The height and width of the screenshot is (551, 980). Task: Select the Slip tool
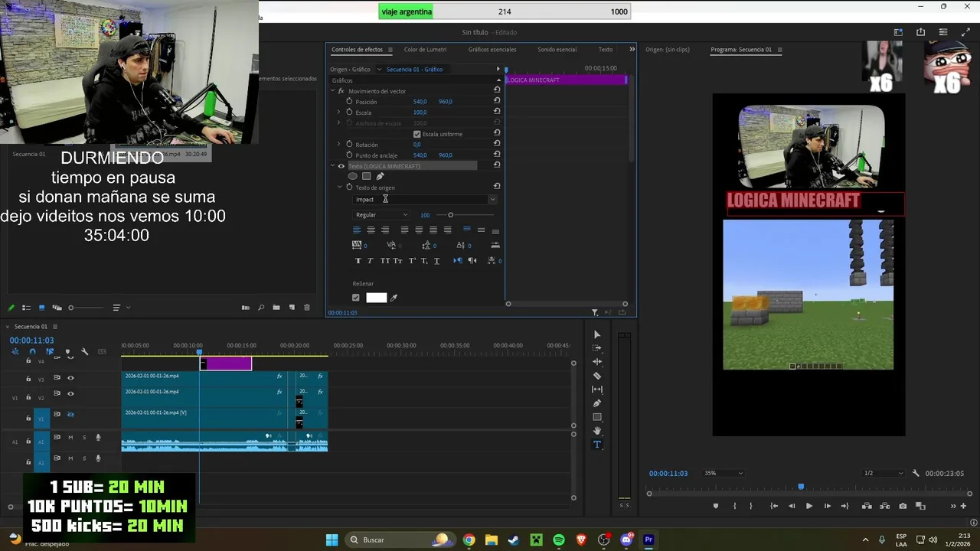click(x=597, y=390)
